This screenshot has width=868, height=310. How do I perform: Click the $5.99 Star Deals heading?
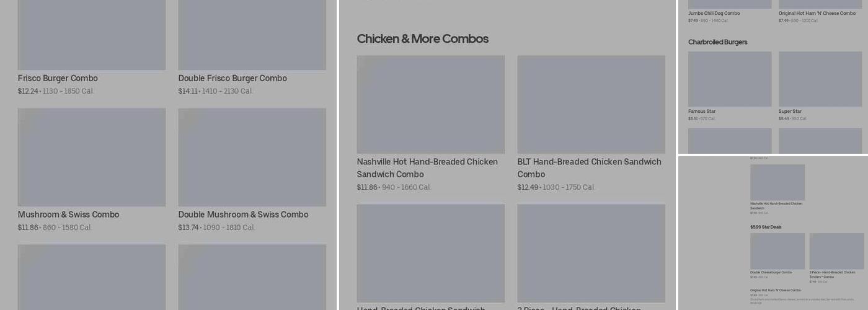tap(766, 227)
